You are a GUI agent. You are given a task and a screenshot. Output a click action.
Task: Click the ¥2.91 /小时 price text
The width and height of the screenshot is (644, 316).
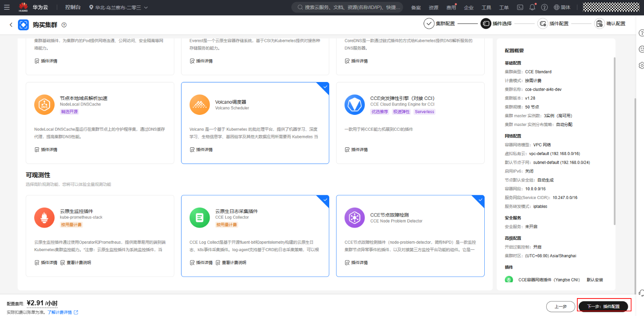[x=42, y=303]
